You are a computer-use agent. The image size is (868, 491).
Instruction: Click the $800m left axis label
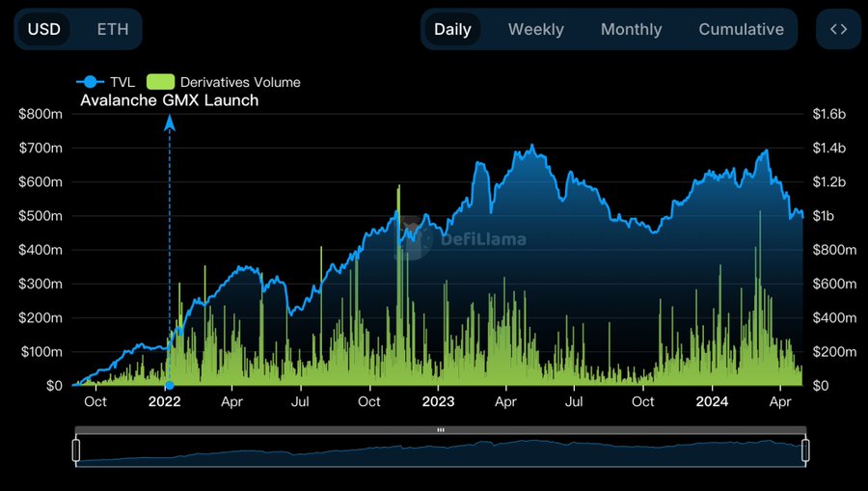(40, 114)
